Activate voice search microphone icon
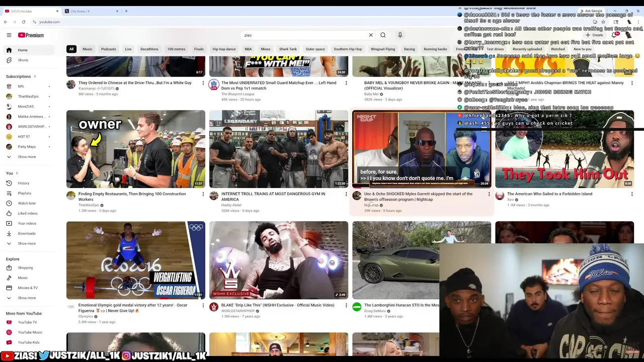 tap(400, 35)
